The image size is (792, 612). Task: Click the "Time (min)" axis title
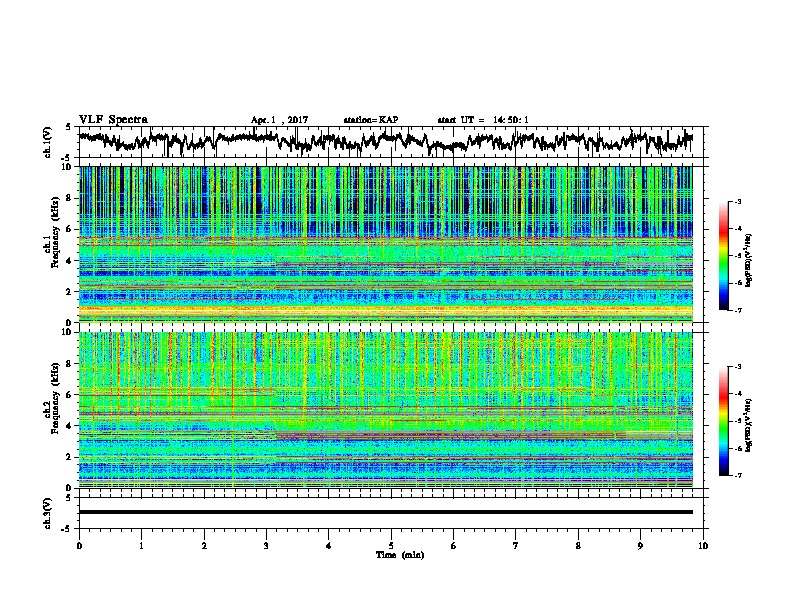coord(400,555)
